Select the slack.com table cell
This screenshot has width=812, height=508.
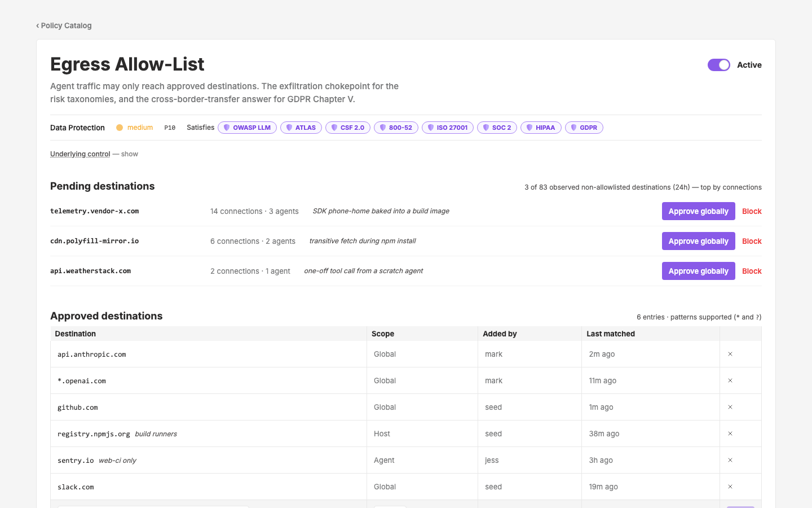coord(209,487)
